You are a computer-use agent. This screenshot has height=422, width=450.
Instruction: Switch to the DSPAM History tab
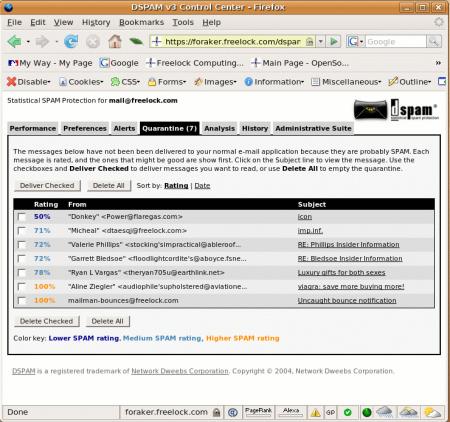255,128
